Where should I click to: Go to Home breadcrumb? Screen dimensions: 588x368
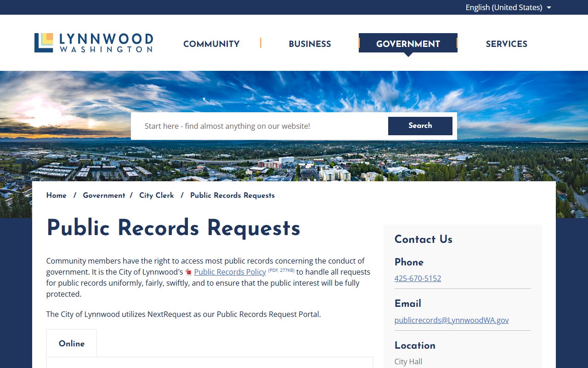click(57, 195)
